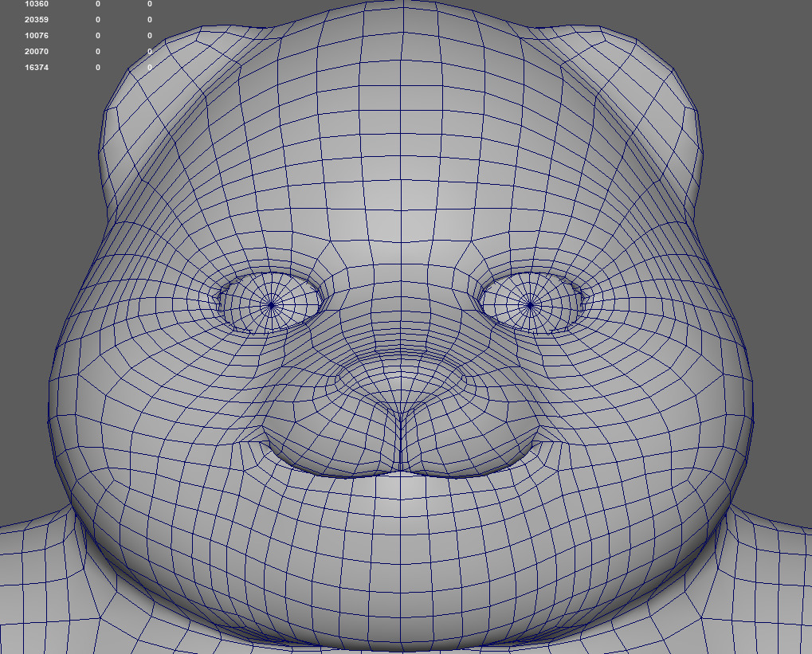Click the vertical center seam of the upper lip below the nose
This screenshot has height=654, width=812.
400,441
